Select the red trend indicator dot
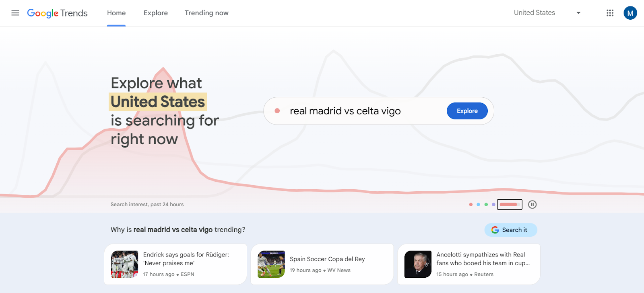644x293 pixels. tap(277, 111)
